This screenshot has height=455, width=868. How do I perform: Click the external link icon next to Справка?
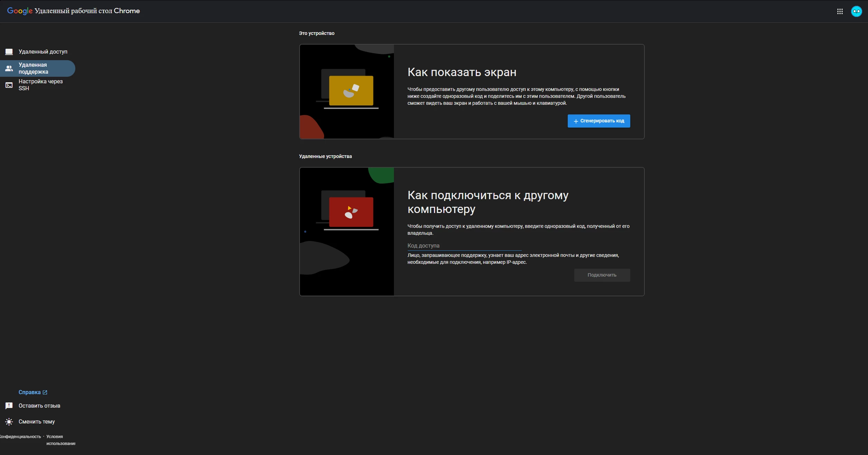click(x=45, y=392)
